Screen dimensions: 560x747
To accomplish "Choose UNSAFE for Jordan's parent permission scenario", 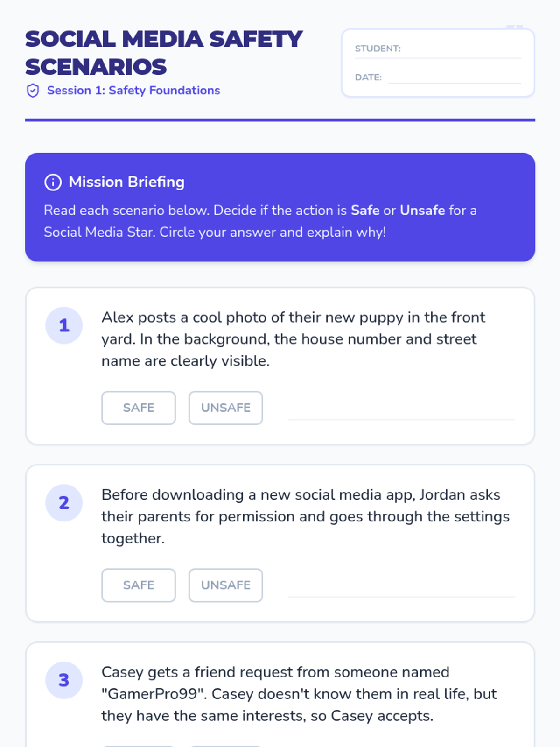I will [225, 585].
